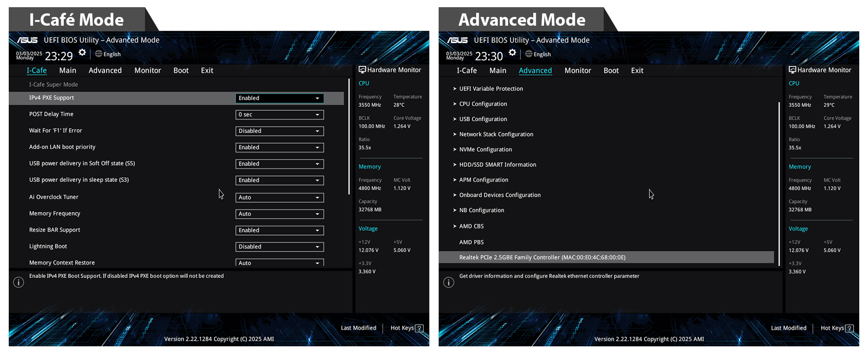Click the ASUS logo in Advanced Mode screen
The width and height of the screenshot is (868, 353).
click(x=457, y=40)
